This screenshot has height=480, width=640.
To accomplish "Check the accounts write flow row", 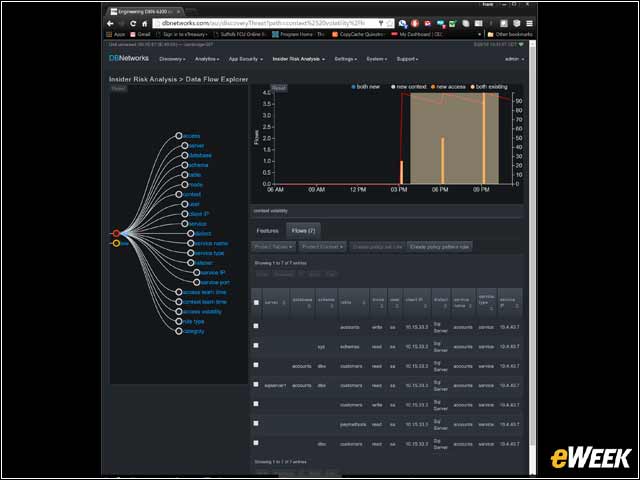I will (256, 326).
